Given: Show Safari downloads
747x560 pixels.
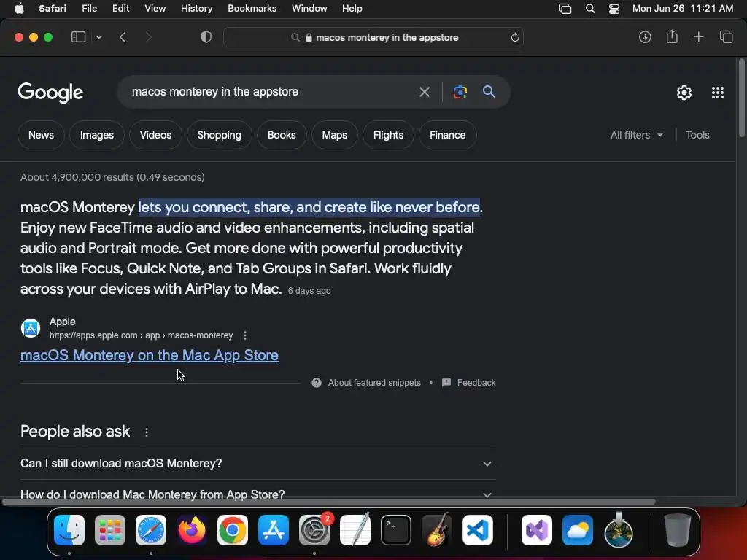Looking at the screenshot, I should [645, 37].
